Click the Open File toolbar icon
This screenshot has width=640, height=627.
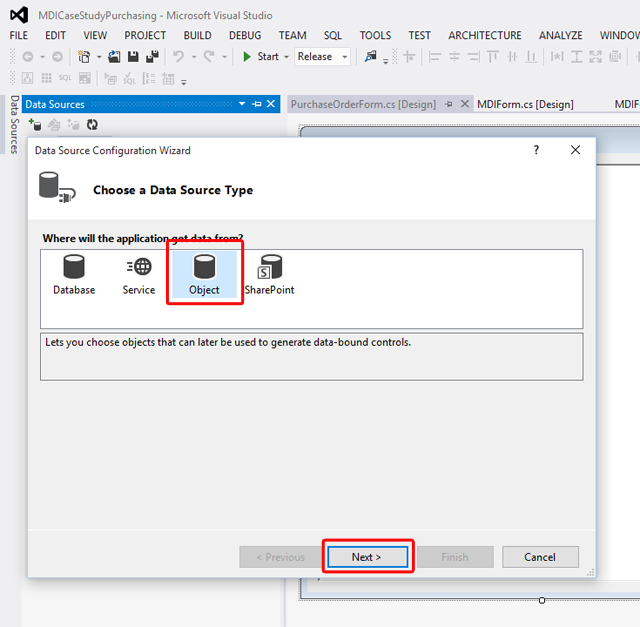(x=114, y=56)
